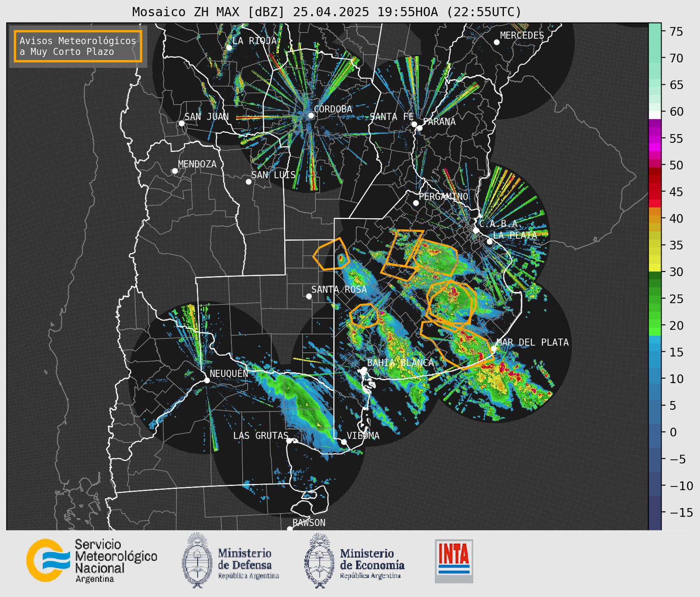Select the LAS GRUTAS city marker

point(289,441)
